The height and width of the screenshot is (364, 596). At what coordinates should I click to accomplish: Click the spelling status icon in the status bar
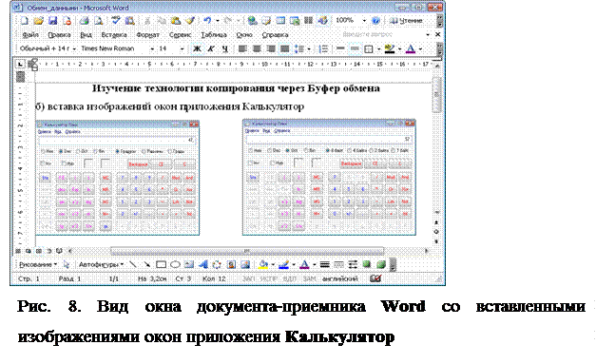coord(375,278)
